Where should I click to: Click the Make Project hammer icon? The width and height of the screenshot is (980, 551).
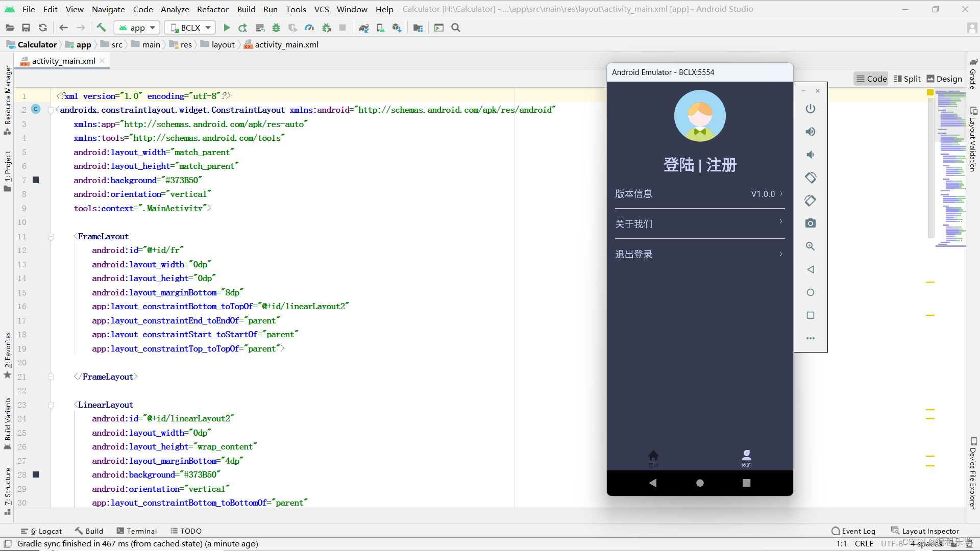(x=101, y=28)
